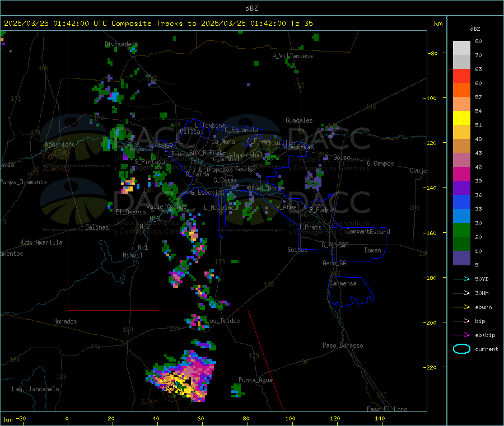The image size is (504, 426).
Task: Click the 'G_ALVEAR' map label
Action: tap(335, 245)
